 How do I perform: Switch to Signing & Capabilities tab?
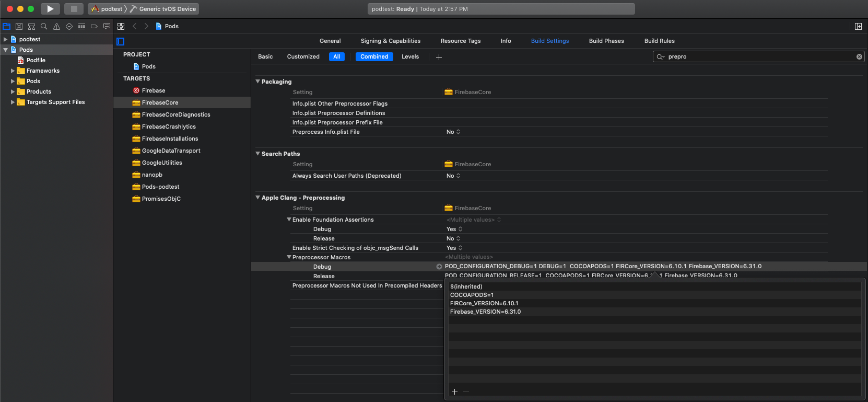(391, 41)
